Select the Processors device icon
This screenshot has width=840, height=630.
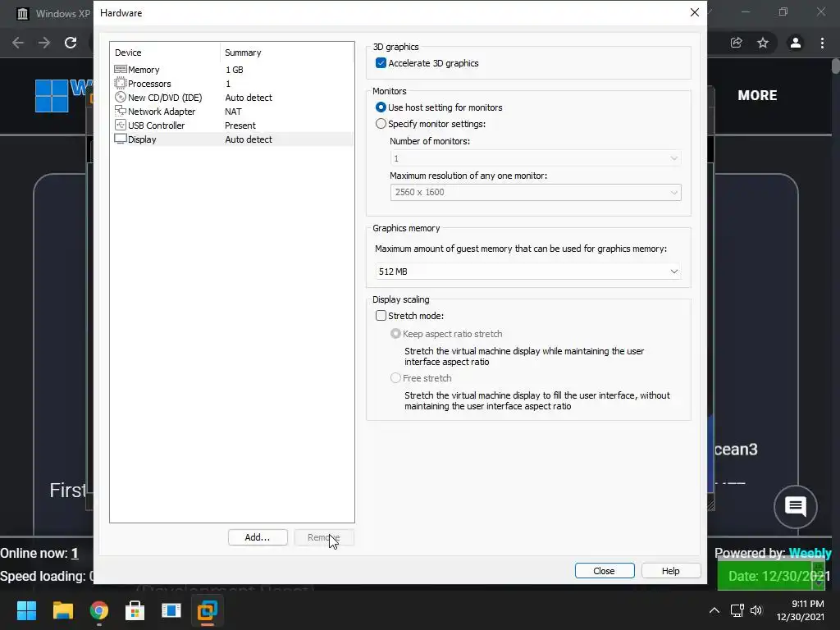point(121,84)
